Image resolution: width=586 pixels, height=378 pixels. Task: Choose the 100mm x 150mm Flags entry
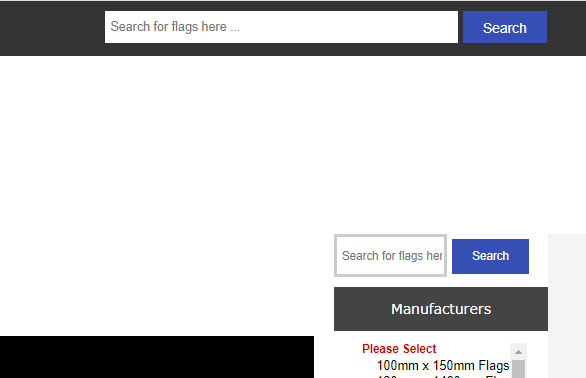point(443,365)
